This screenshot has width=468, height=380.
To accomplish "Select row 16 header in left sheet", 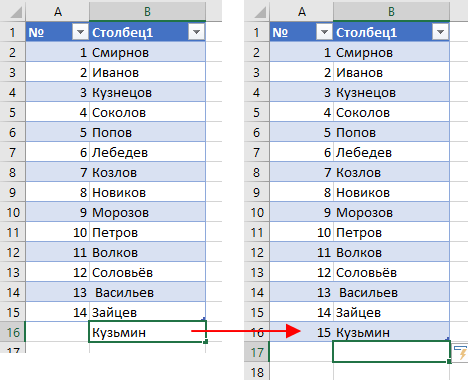I will pos(13,332).
